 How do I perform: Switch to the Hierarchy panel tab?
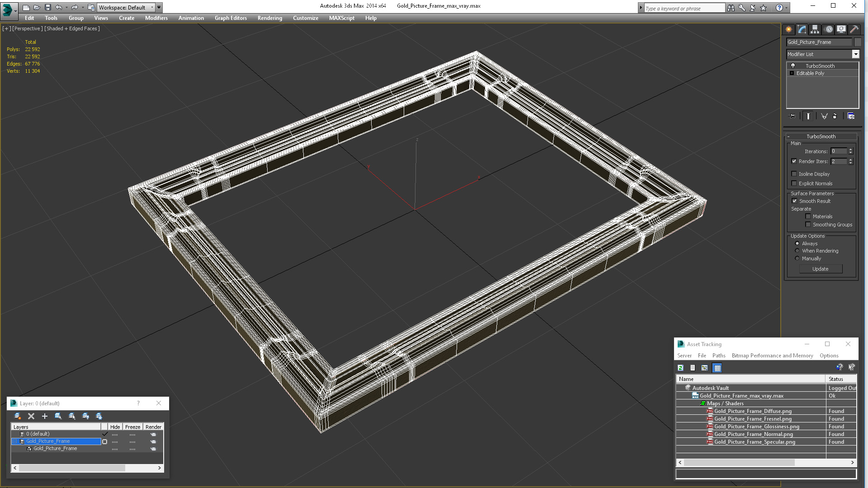pyautogui.click(x=815, y=29)
